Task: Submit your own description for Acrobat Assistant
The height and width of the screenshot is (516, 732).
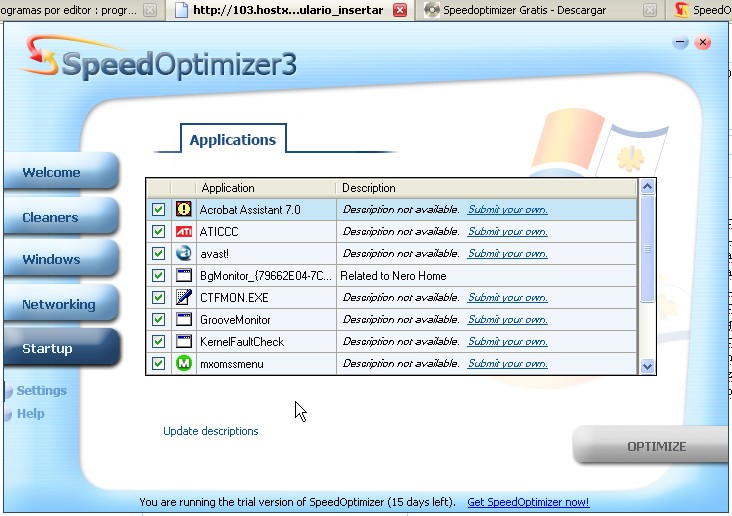Action: click(507, 210)
